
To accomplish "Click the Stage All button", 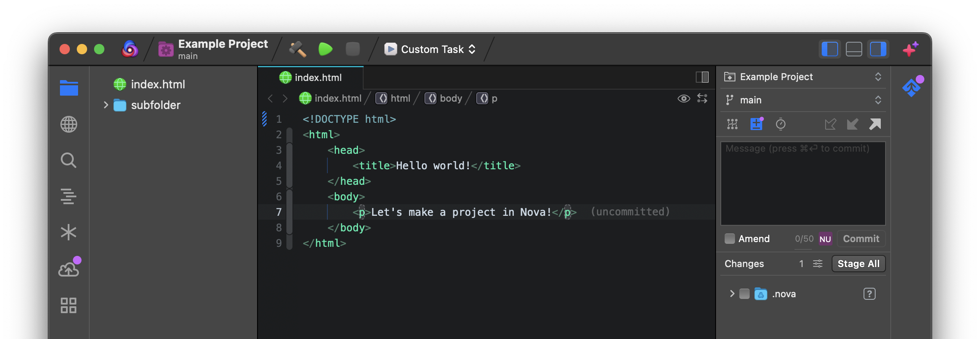I will point(858,264).
